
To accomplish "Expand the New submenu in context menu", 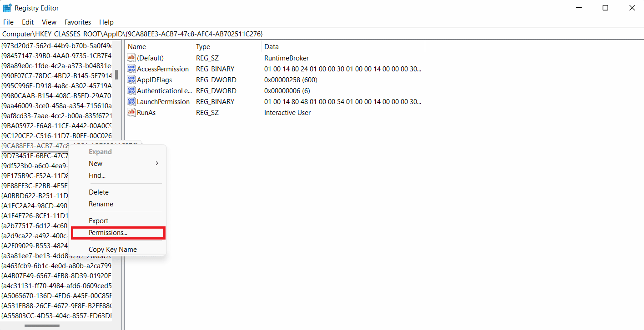I will point(118,164).
